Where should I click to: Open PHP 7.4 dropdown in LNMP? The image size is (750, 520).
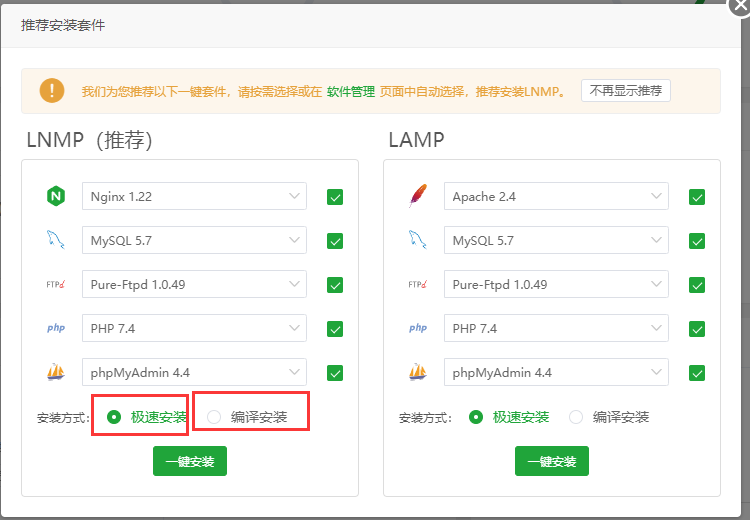[194, 328]
